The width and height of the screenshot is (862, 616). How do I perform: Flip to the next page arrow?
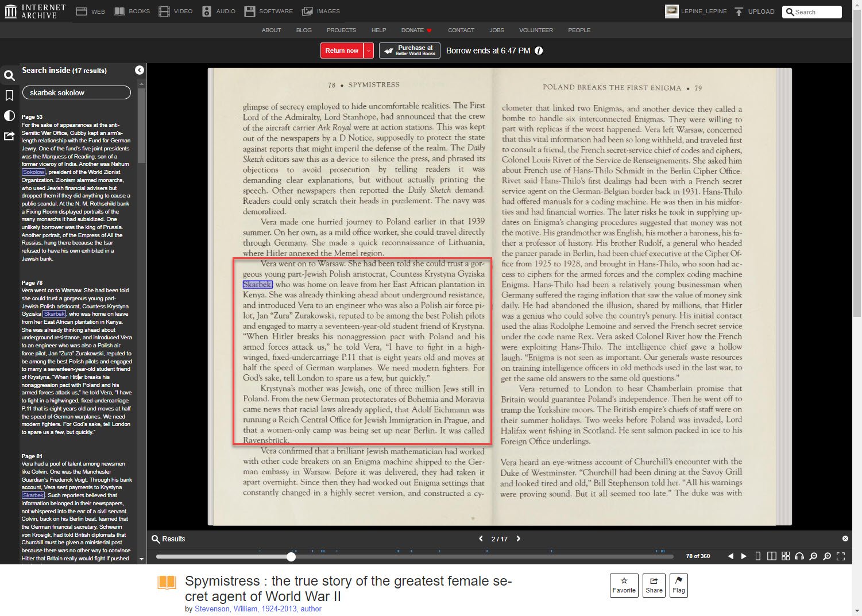(744, 556)
